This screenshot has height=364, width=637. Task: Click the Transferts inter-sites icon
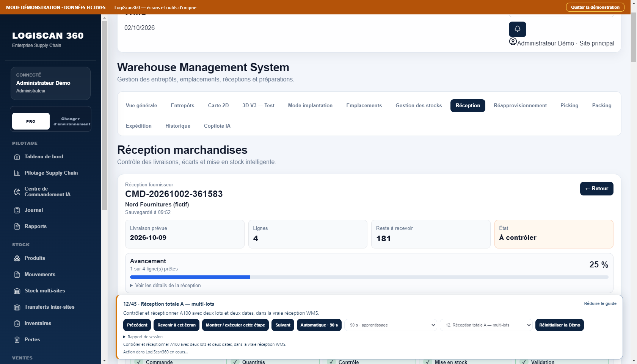tap(17, 307)
